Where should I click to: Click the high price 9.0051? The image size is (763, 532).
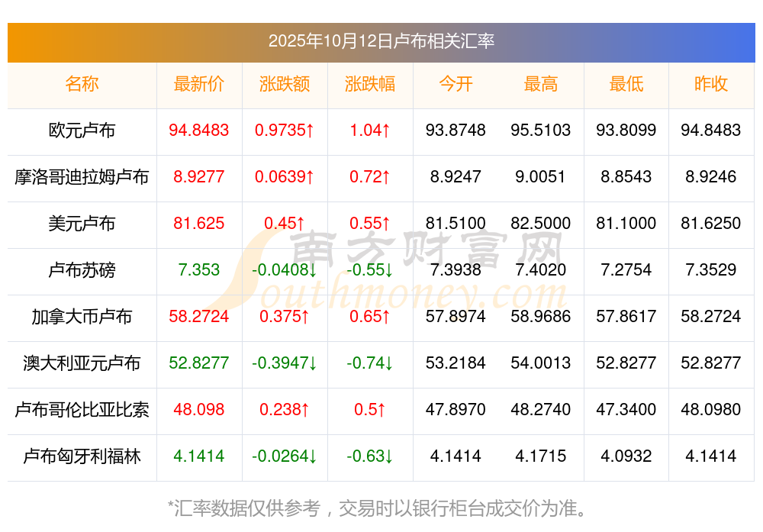(x=541, y=176)
